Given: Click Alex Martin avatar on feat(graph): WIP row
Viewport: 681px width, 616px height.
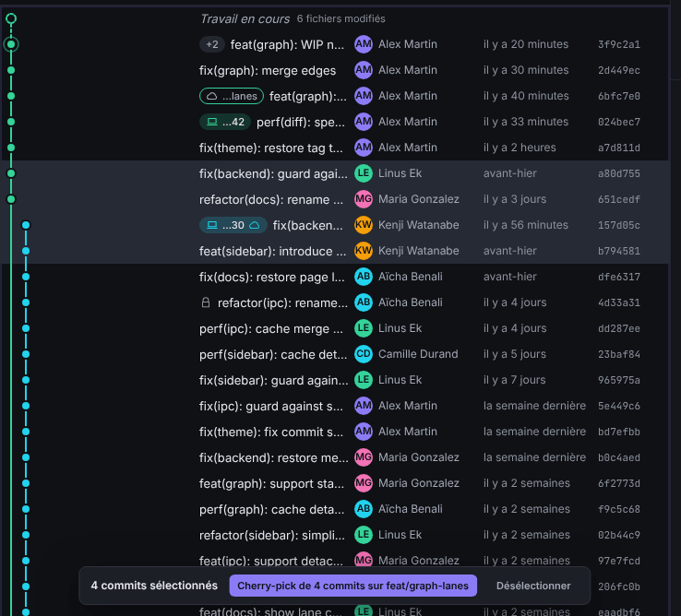Looking at the screenshot, I should tap(364, 44).
